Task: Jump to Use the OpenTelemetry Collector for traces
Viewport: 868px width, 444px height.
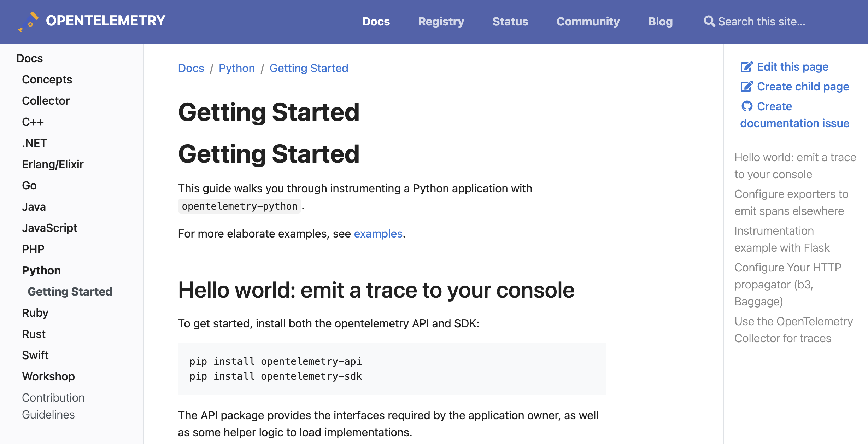Action: pyautogui.click(x=793, y=329)
